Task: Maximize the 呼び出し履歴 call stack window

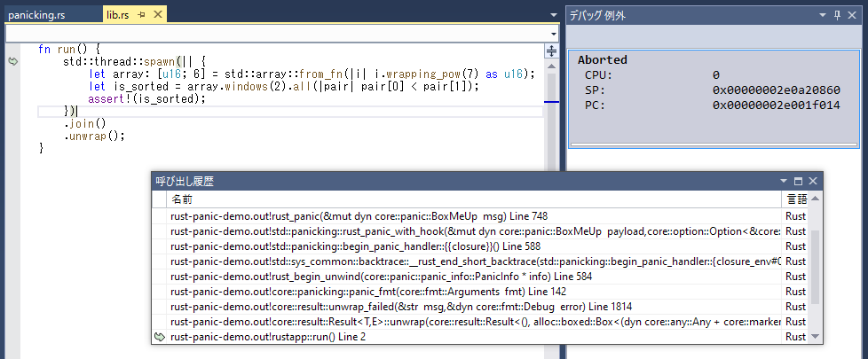Action: pos(796,181)
